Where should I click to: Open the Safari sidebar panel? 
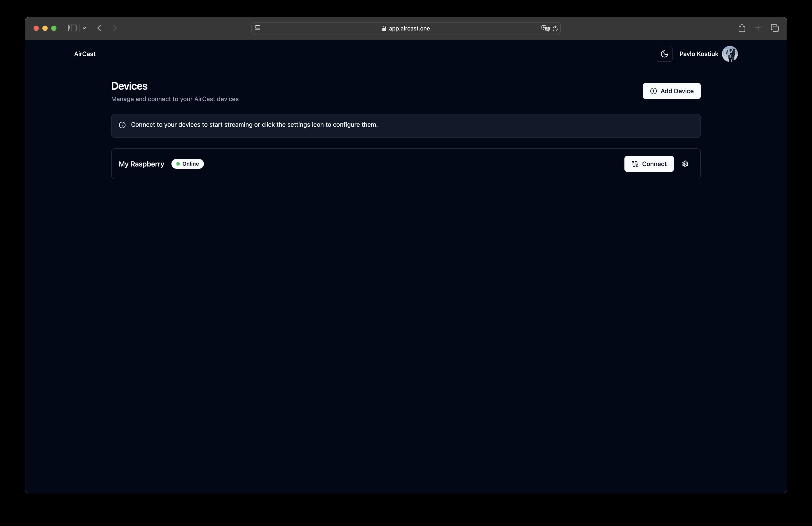[x=72, y=28]
